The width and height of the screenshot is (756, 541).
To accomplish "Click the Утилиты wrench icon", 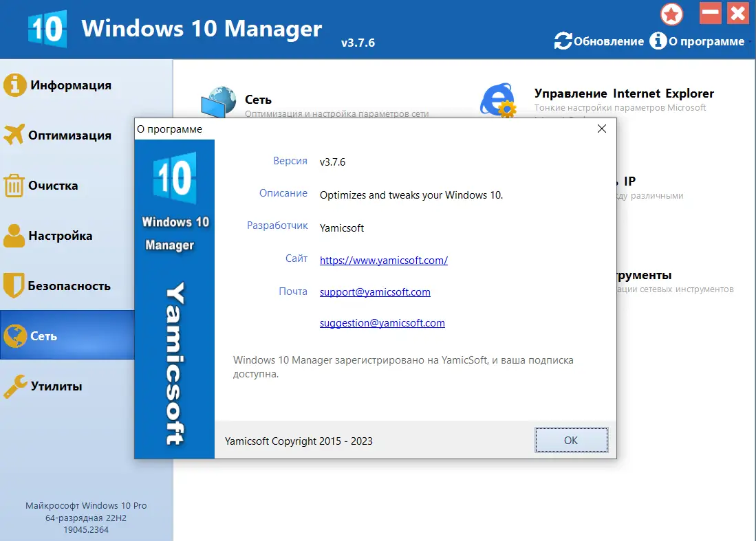I will (x=14, y=386).
